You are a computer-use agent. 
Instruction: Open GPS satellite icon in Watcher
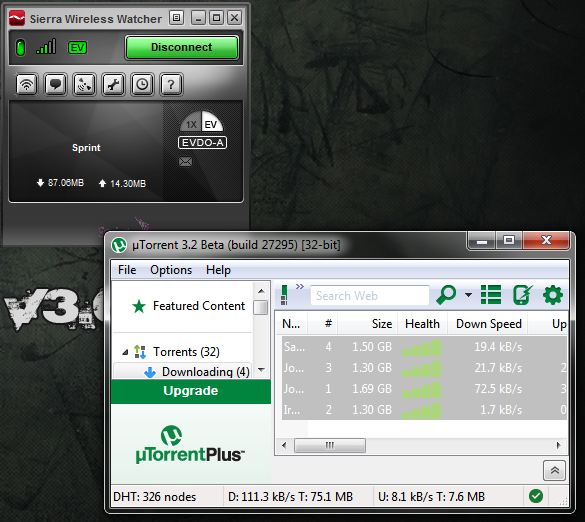click(x=84, y=84)
